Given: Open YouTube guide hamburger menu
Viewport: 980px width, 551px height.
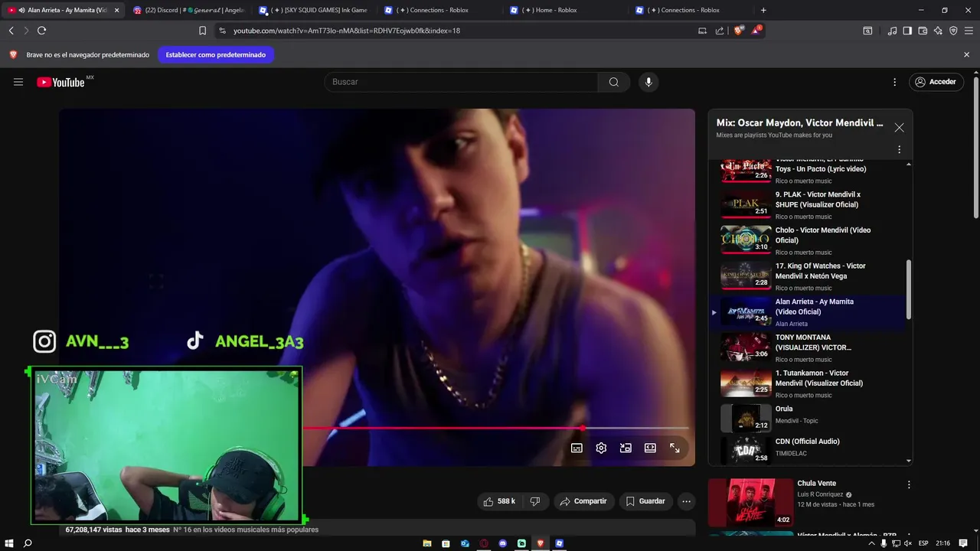Looking at the screenshot, I should [x=18, y=82].
